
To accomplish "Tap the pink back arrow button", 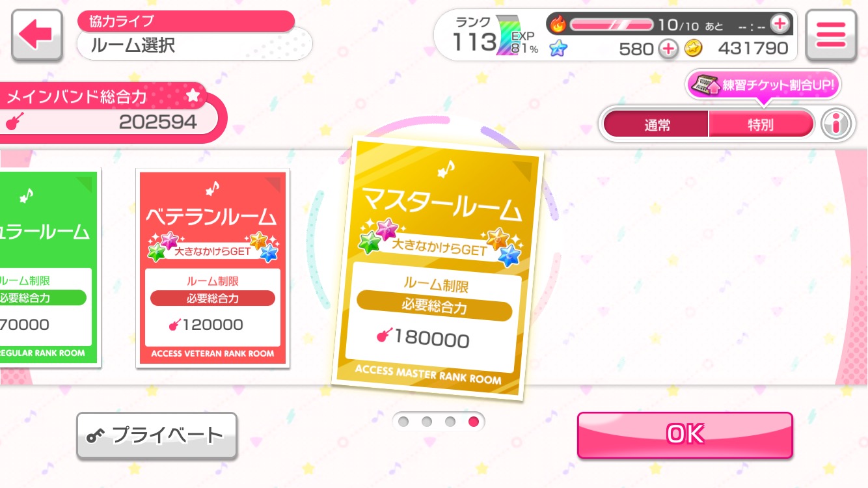I will [36, 36].
